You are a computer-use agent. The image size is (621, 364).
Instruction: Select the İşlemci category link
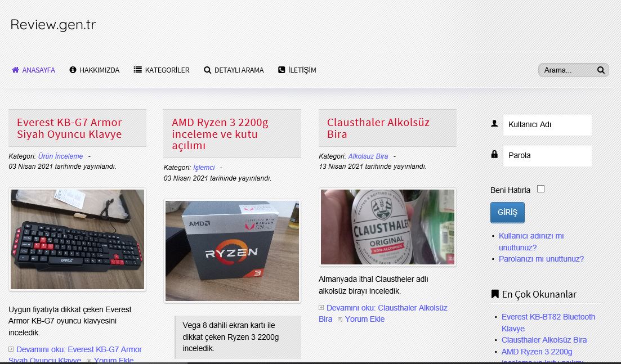pyautogui.click(x=204, y=168)
